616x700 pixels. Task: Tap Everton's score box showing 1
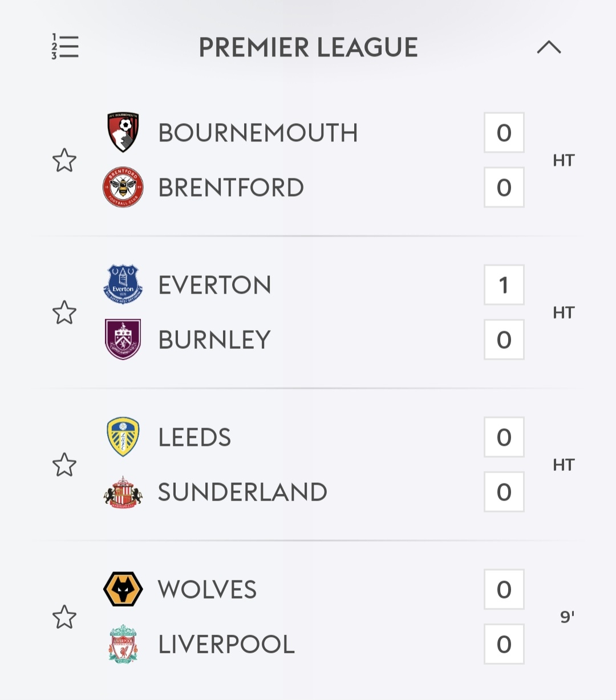coord(504,285)
